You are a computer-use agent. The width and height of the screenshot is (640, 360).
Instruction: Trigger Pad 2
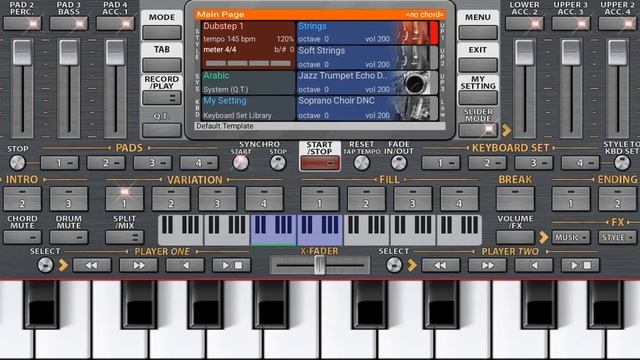106,163
